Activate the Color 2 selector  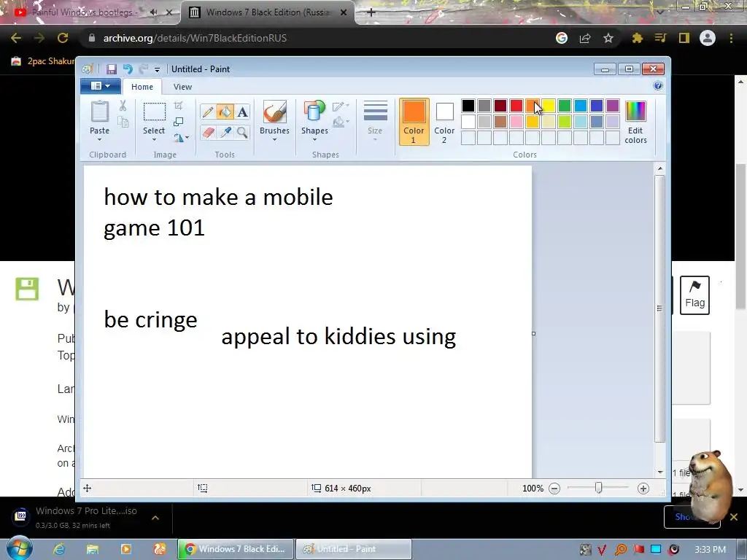click(444, 122)
